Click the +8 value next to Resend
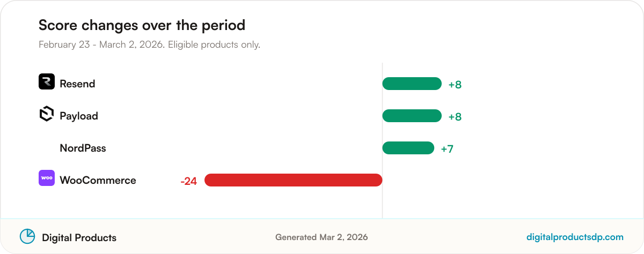The width and height of the screenshot is (644, 254). click(x=455, y=85)
